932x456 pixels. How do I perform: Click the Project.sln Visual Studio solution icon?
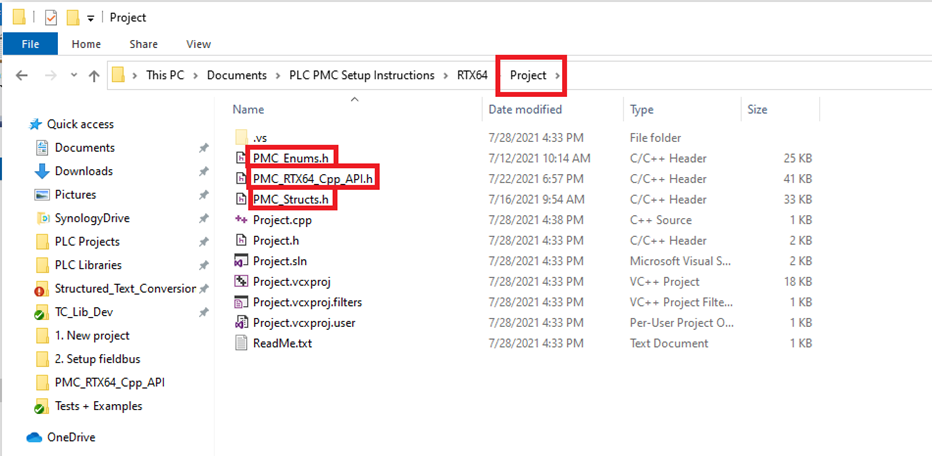[240, 261]
